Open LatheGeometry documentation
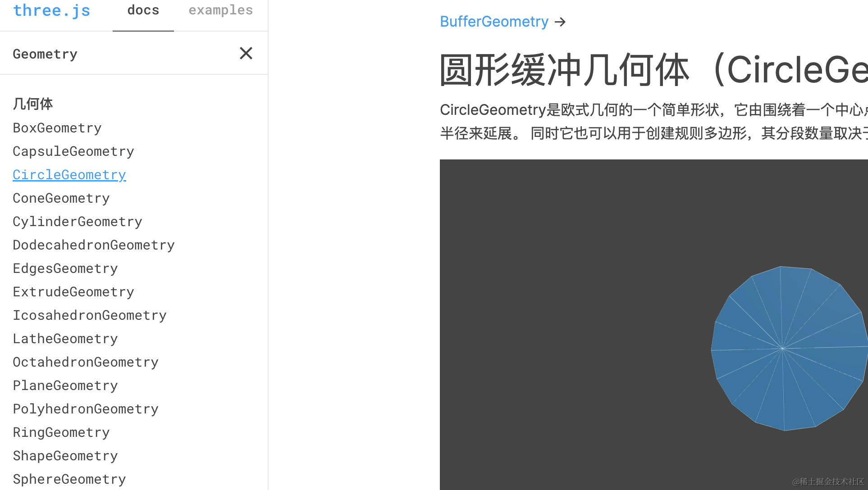 (x=65, y=339)
